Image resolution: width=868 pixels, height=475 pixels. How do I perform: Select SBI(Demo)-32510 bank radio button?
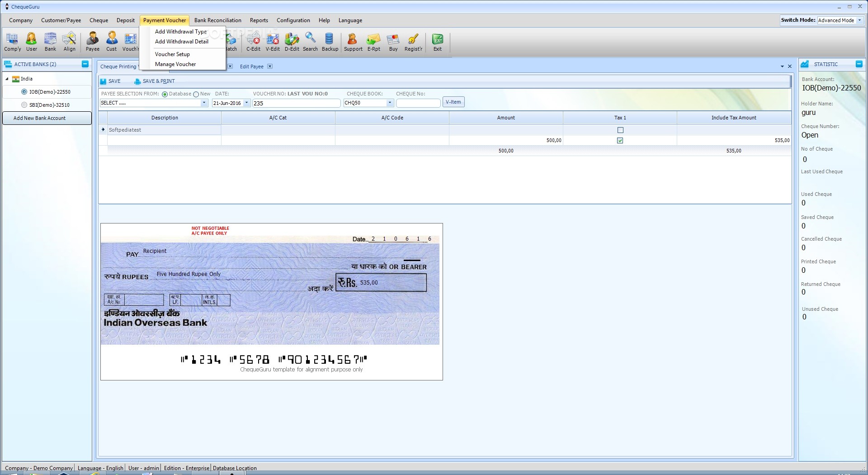(x=24, y=105)
